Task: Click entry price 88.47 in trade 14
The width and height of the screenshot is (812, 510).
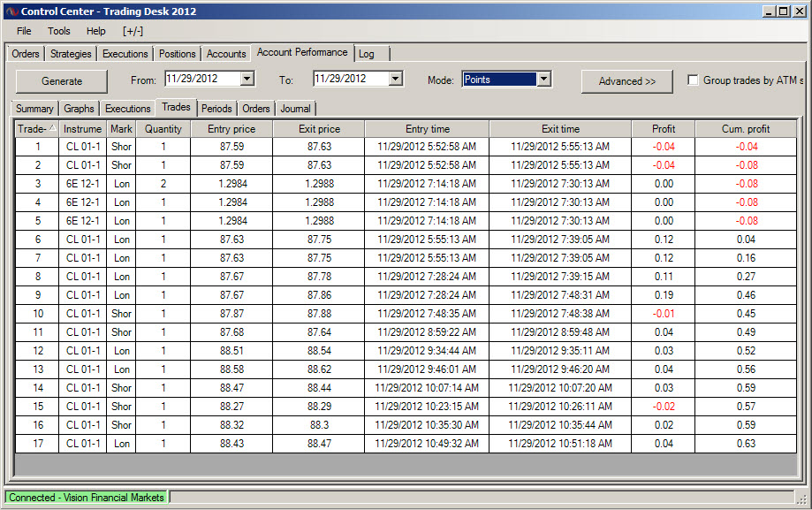Action: [231, 388]
